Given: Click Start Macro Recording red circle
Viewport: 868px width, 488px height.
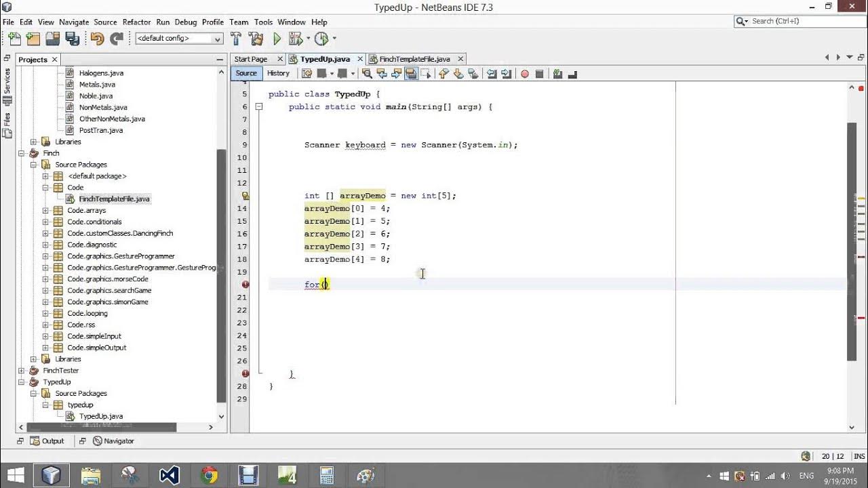Looking at the screenshot, I should coord(525,74).
